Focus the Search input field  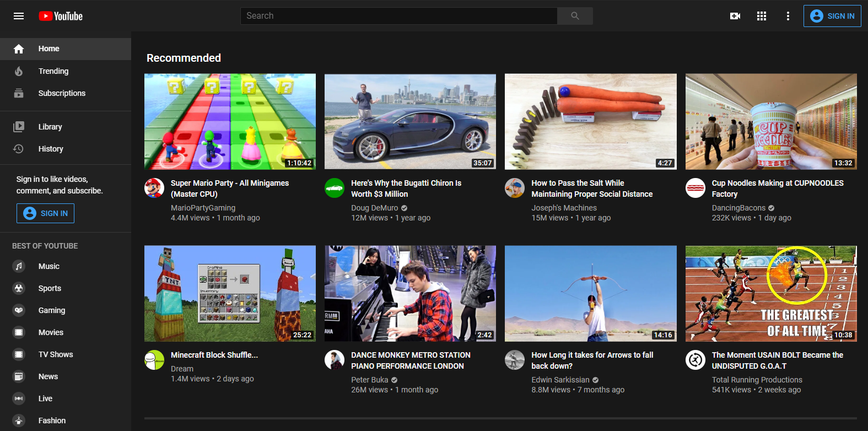[398, 16]
